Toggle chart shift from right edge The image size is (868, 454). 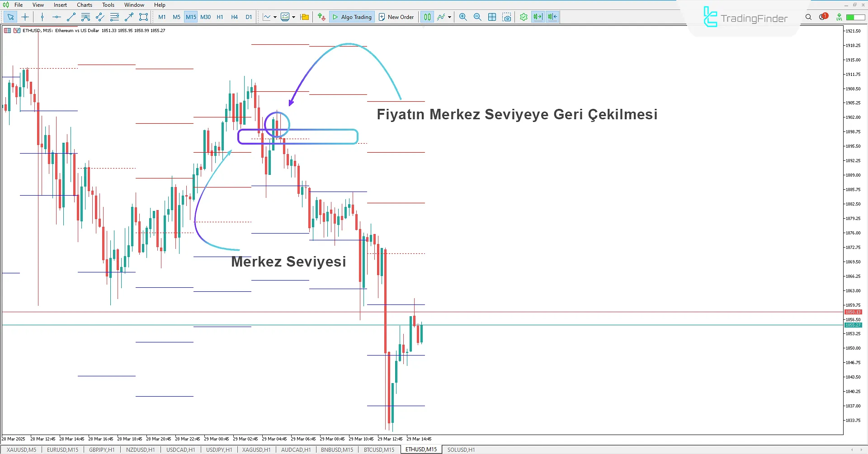[552, 17]
